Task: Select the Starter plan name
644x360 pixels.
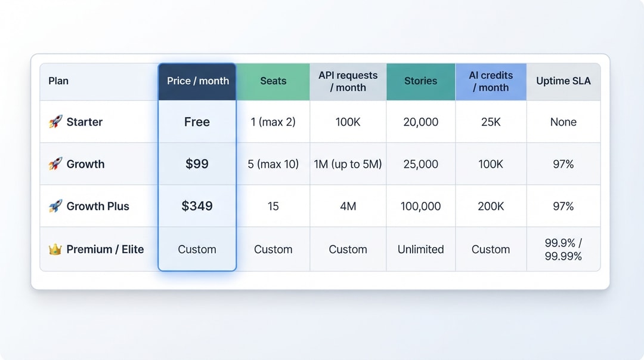Action: (85, 122)
